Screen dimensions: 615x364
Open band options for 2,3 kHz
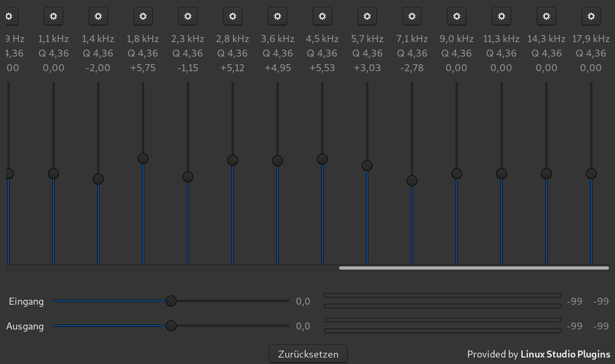coord(187,16)
